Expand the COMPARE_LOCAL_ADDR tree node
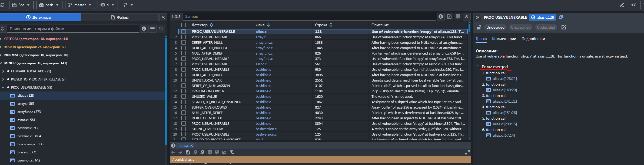This screenshot has width=644, height=165. [3, 71]
